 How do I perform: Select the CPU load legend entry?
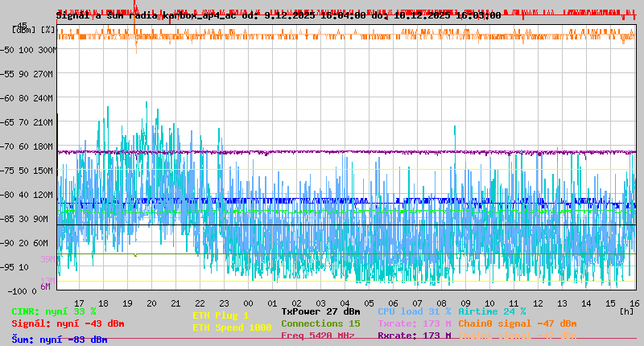(414, 311)
